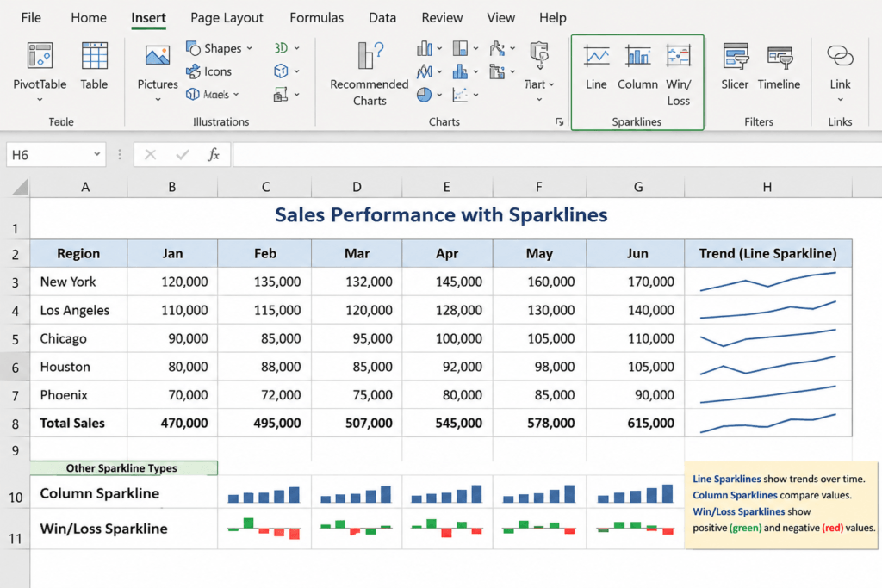Click the Shapes icon in Illustrations
Screen dimensions: 882x588
tap(194, 48)
